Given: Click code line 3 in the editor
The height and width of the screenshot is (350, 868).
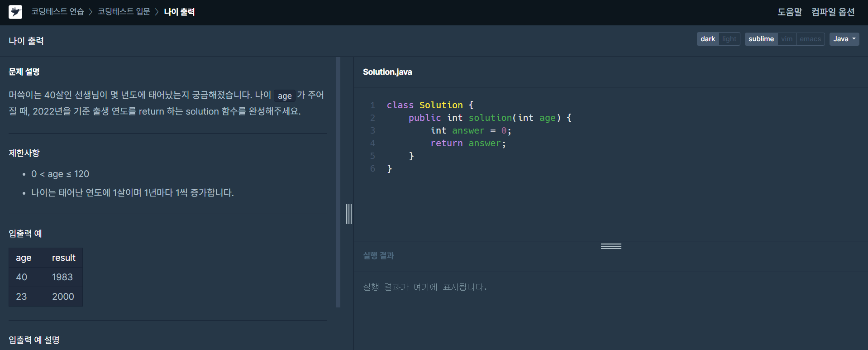Looking at the screenshot, I should [471, 130].
